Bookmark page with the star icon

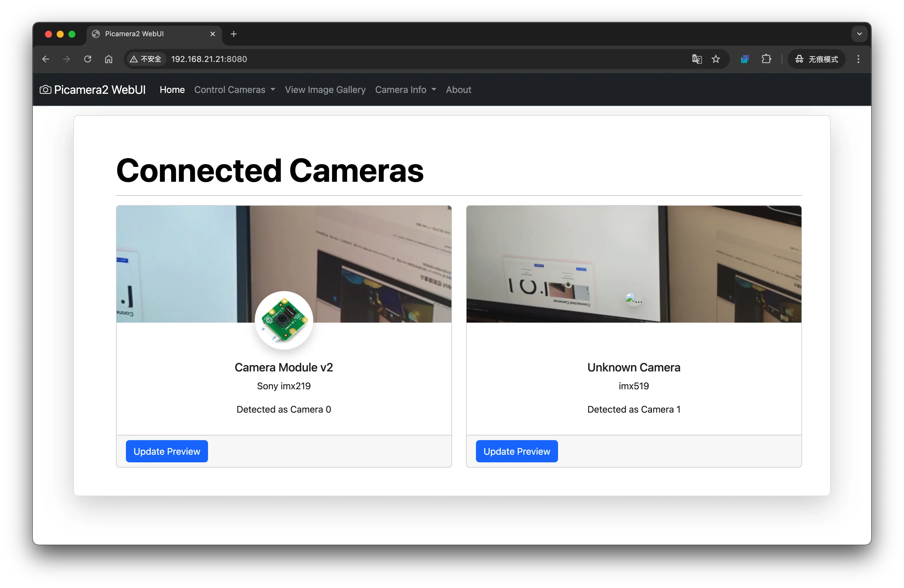click(716, 59)
